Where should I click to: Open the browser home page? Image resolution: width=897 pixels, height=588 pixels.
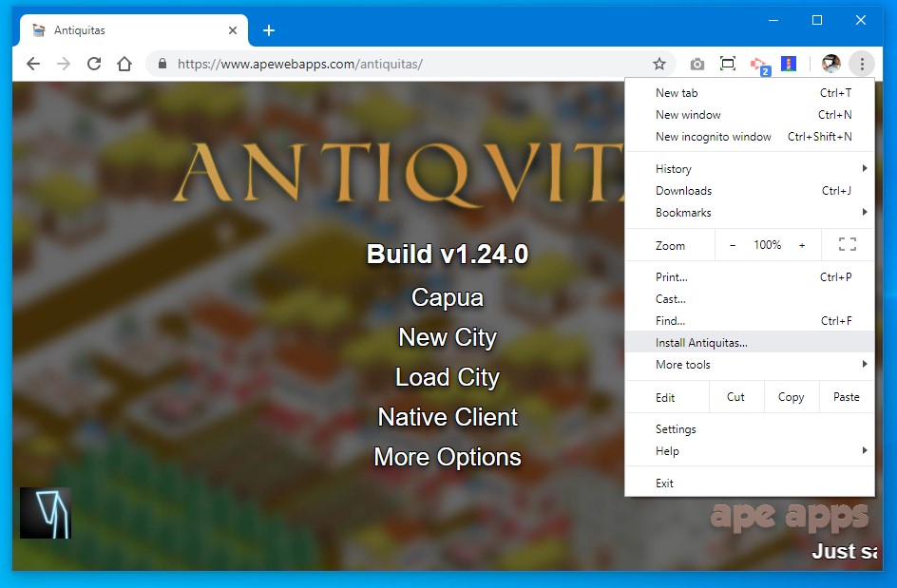124,64
